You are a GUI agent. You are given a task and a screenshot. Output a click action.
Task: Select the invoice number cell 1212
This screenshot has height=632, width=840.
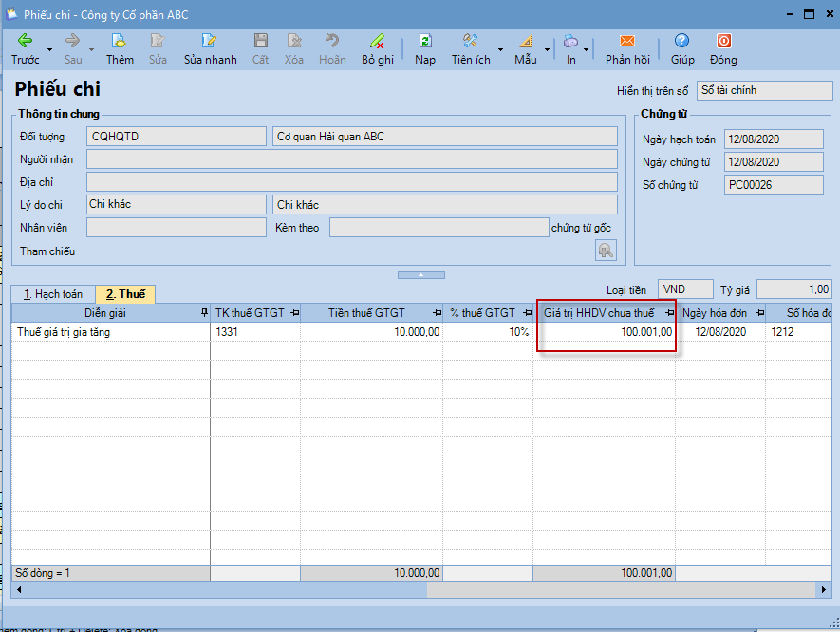tap(799, 332)
